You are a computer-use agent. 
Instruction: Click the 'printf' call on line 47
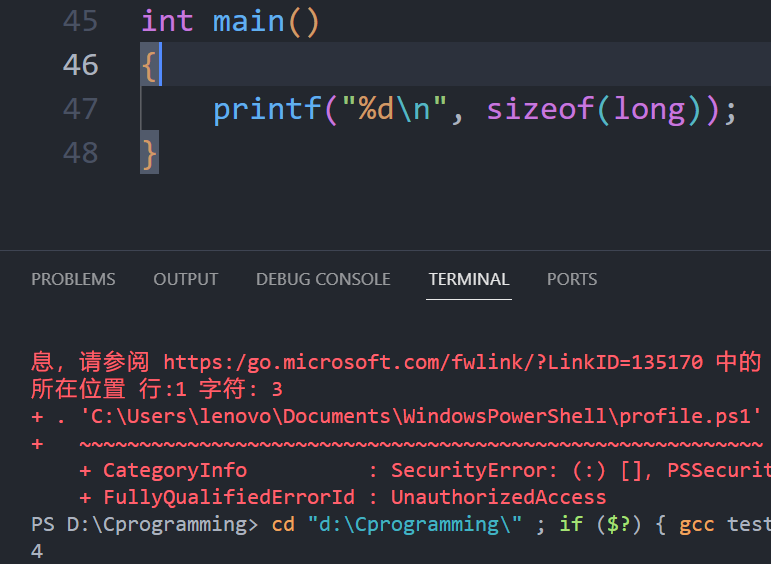pos(267,109)
